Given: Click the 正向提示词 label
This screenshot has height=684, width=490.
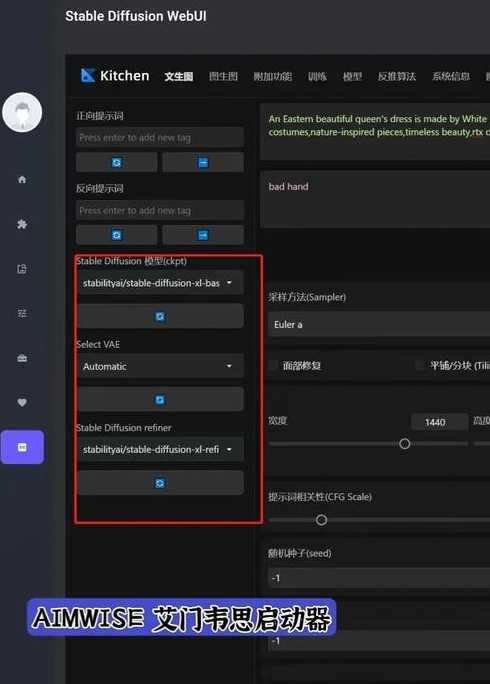Looking at the screenshot, I should [100, 116].
